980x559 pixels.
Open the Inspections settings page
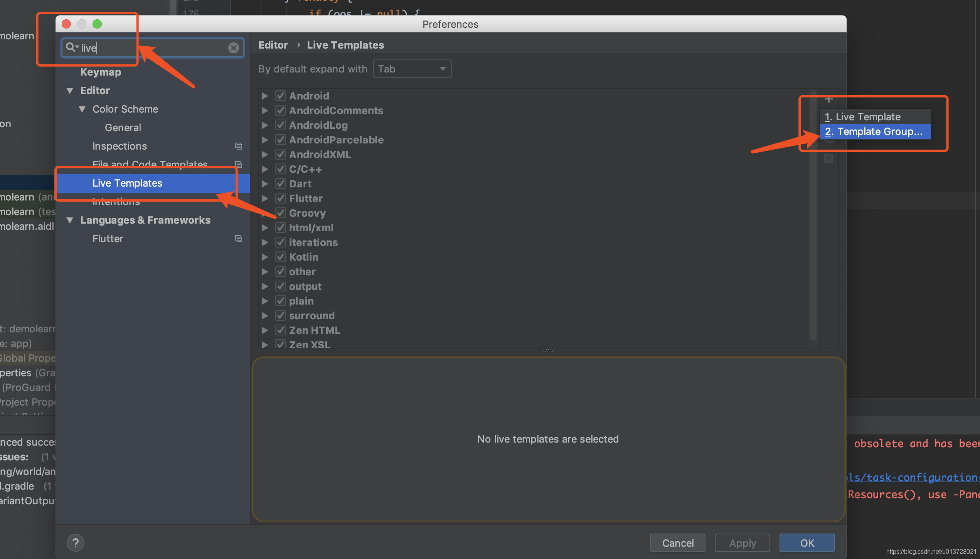point(120,146)
